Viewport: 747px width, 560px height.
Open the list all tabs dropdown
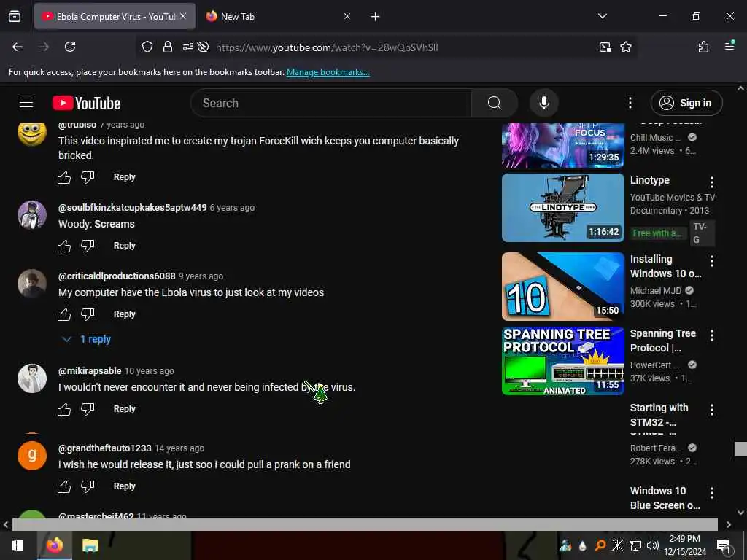602,16
